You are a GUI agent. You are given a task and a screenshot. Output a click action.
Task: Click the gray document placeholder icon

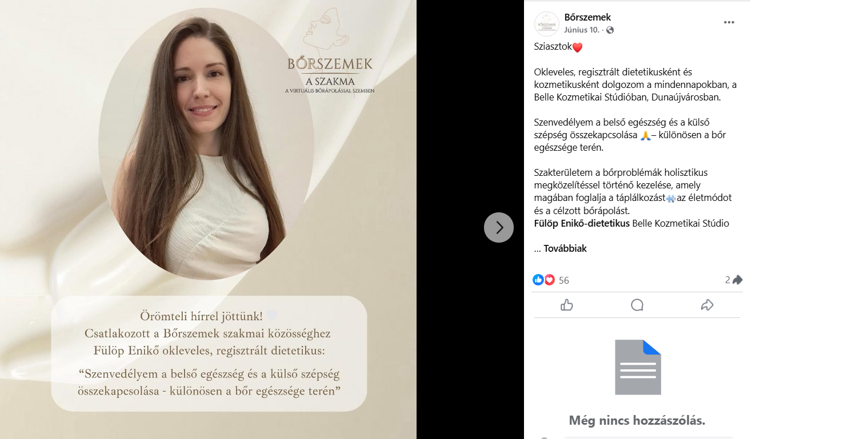638,367
